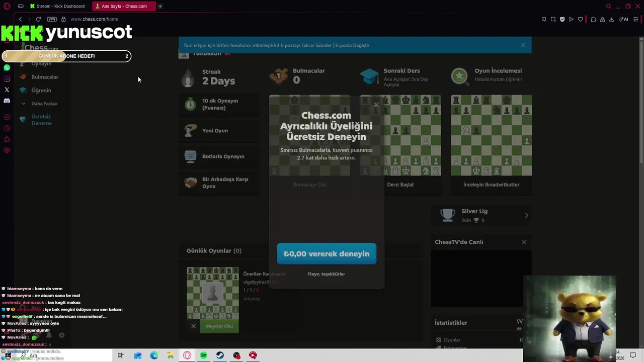Viewport: 644px width, 362px height.
Task: Open Easy Setup sliders icon
Action: (636, 19)
